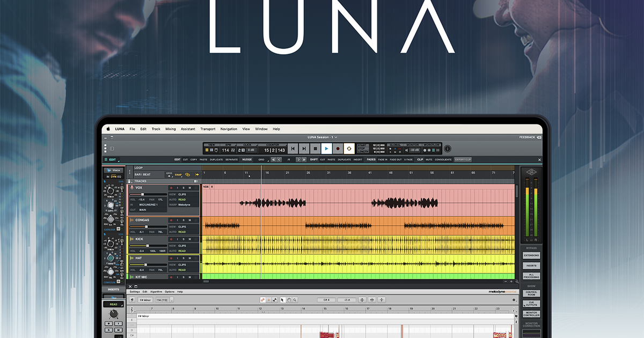Expand the LUNA Session title dropdown
This screenshot has height=338, width=644.
point(335,137)
